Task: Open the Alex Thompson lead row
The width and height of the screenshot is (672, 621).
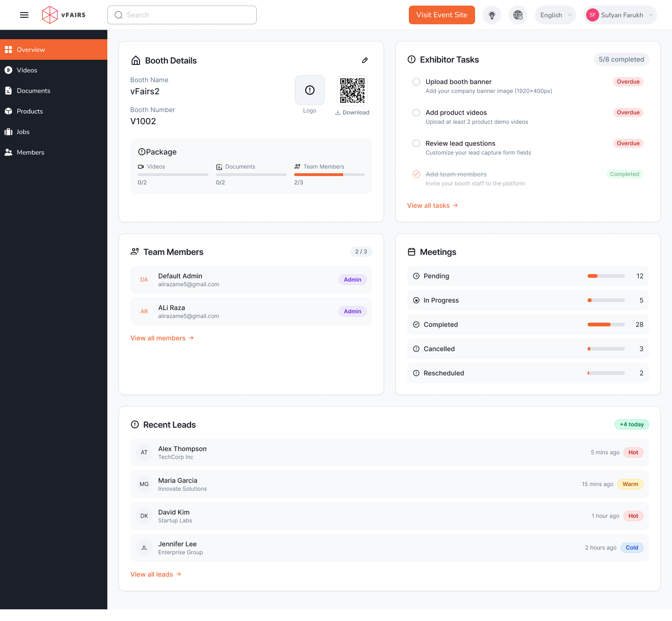Action: pos(390,452)
